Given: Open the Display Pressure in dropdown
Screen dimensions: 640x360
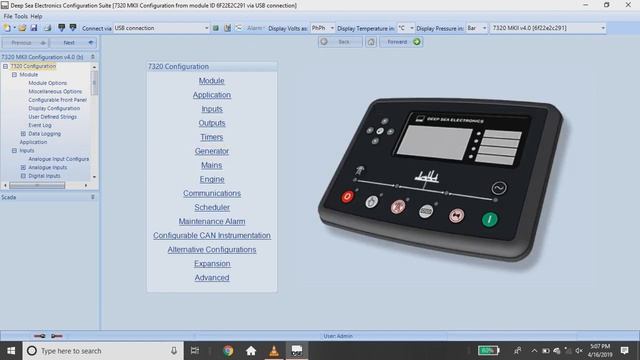Looking at the screenshot, I should [484, 28].
